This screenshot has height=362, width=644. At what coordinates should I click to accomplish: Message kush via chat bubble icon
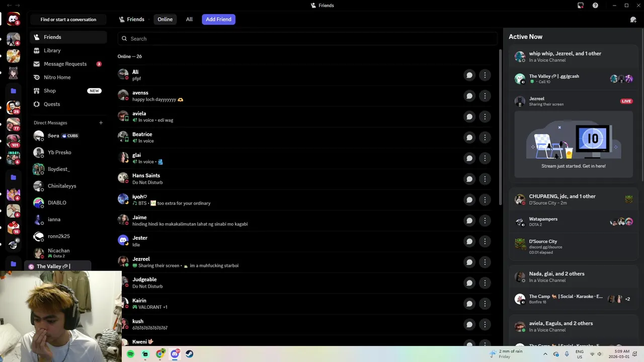469,324
